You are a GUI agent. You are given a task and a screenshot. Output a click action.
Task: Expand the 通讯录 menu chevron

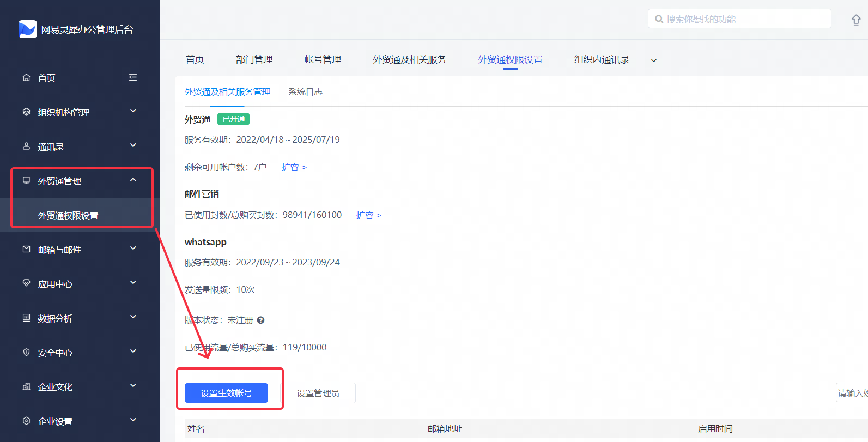click(133, 146)
